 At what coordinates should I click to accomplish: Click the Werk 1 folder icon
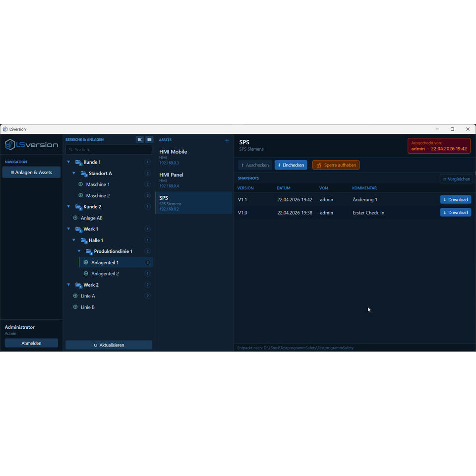coord(78,229)
